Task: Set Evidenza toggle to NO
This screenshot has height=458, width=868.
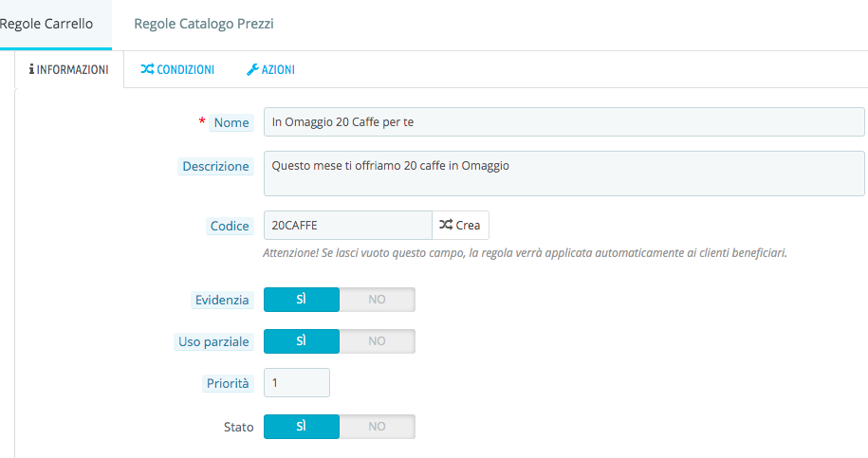Action: pyautogui.click(x=377, y=300)
